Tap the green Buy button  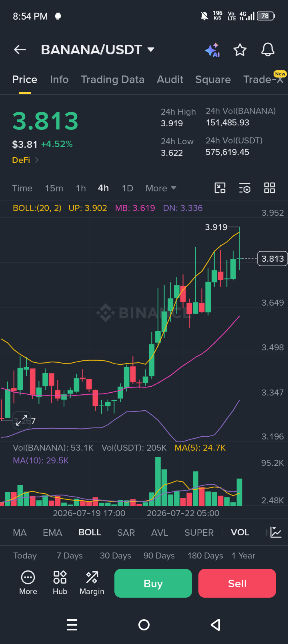(x=153, y=583)
